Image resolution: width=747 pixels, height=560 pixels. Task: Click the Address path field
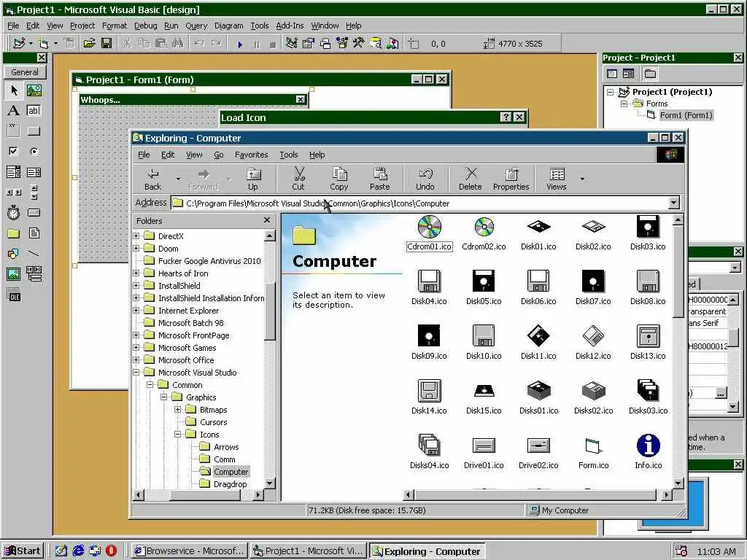(419, 203)
